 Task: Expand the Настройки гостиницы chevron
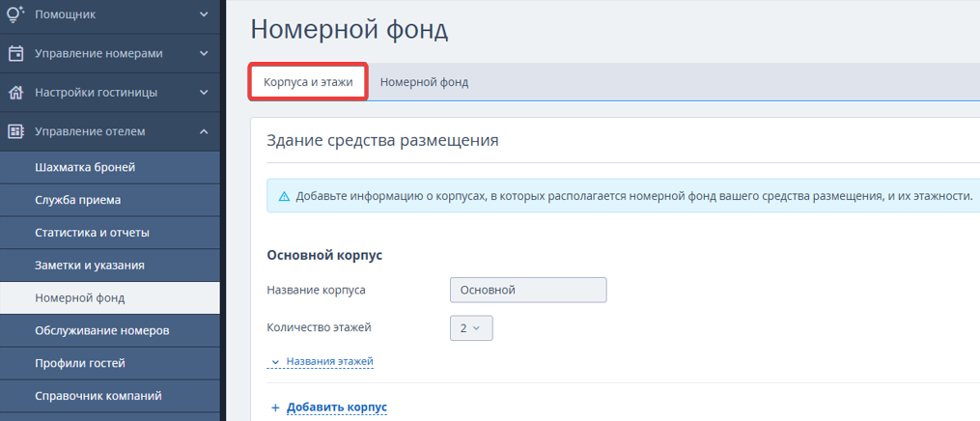coord(204,93)
